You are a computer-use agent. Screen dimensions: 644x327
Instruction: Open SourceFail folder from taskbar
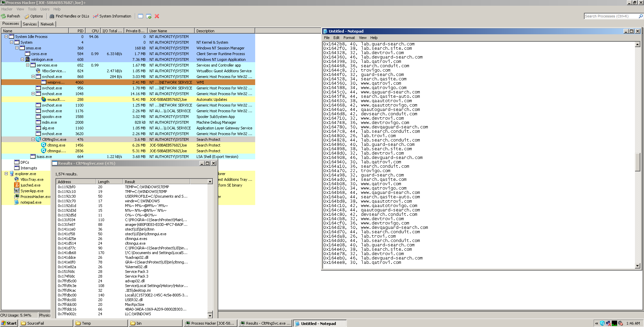point(46,323)
